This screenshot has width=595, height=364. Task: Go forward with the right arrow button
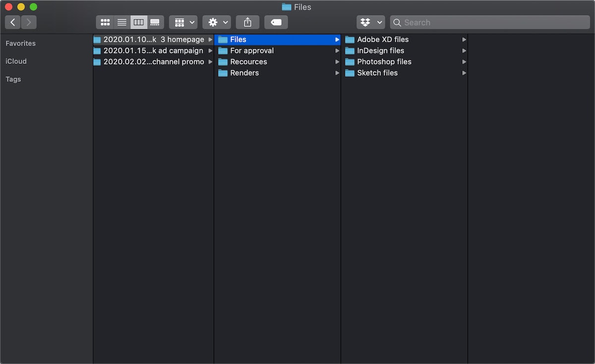point(29,22)
